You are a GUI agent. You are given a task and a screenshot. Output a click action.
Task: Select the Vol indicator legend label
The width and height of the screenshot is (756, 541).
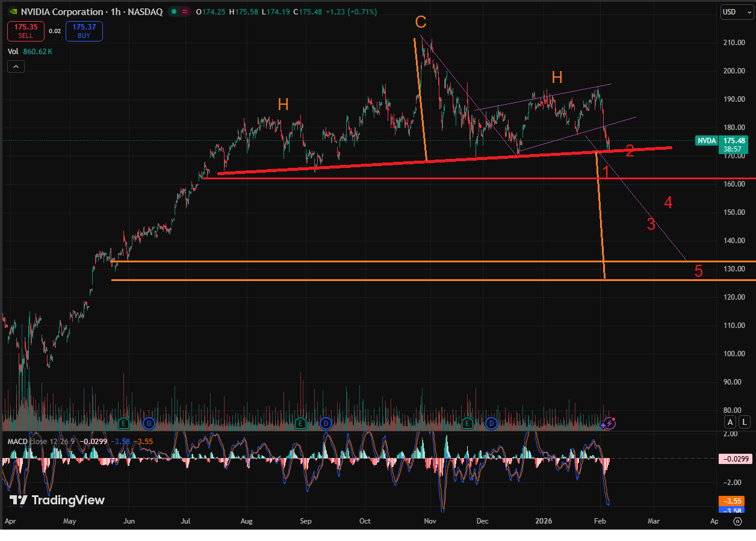click(x=13, y=52)
